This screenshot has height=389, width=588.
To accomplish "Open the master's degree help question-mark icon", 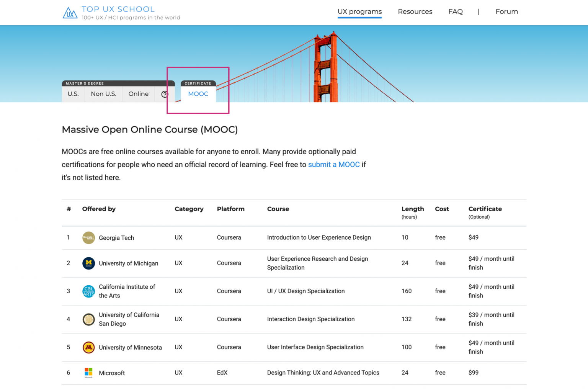I will (165, 94).
